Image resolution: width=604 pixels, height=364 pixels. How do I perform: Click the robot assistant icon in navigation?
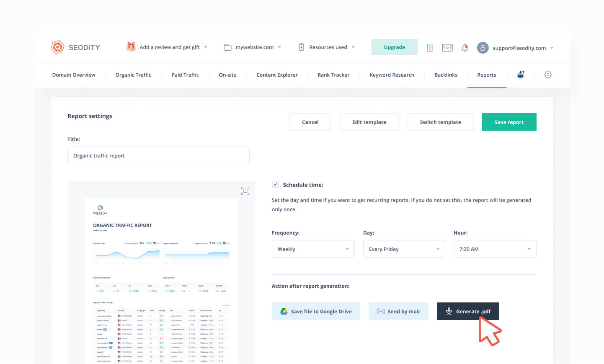click(521, 75)
